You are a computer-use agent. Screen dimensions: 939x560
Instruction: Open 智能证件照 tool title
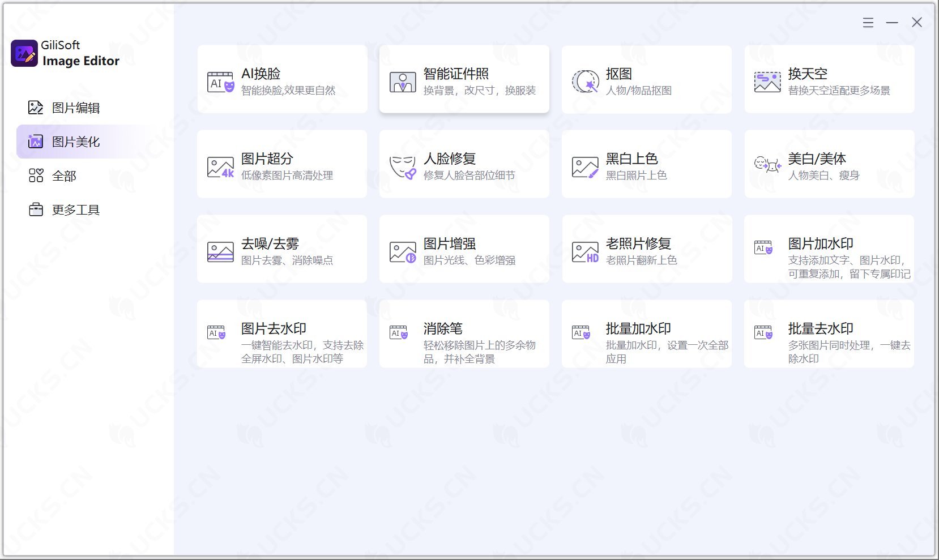(456, 74)
